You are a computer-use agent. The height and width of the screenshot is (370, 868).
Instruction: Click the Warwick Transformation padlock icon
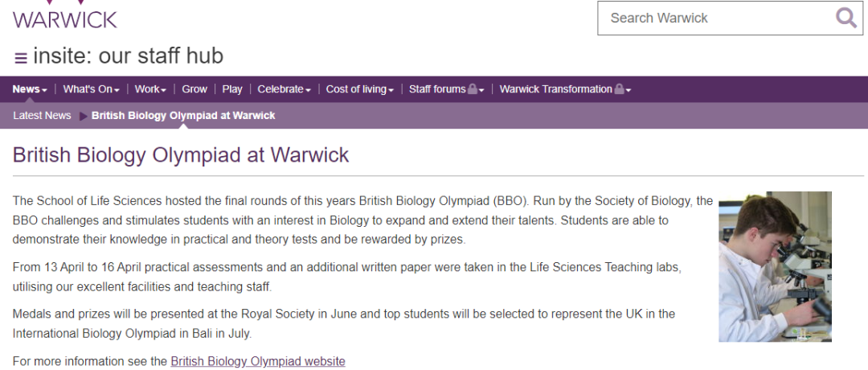click(x=619, y=88)
